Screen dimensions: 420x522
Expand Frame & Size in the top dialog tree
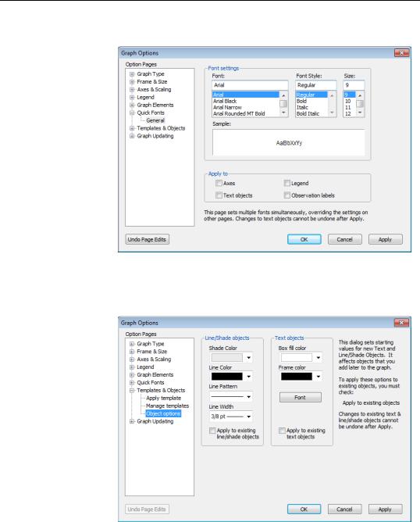[x=132, y=81]
